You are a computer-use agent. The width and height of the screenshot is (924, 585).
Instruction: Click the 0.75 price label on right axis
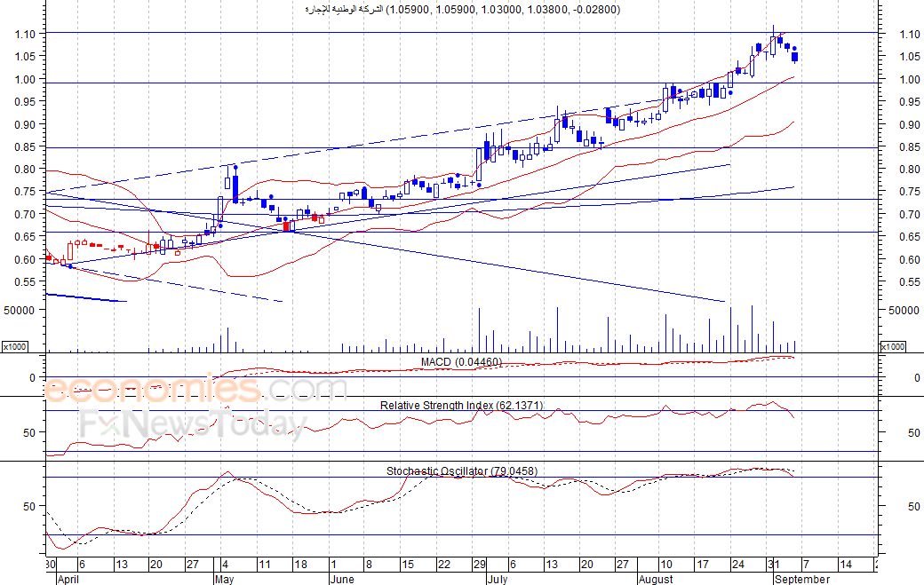pyautogui.click(x=910, y=192)
